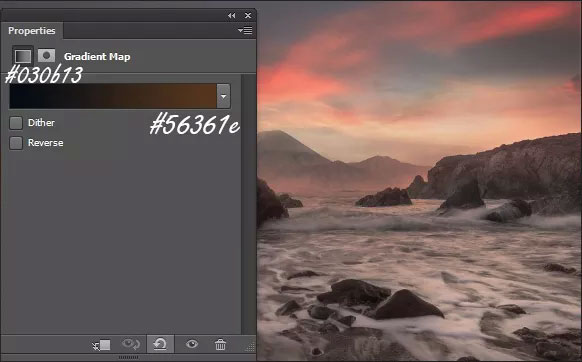Screen dimensions: 582x362
Task: Toggle adjustment layer visibility eye
Action: (x=192, y=344)
